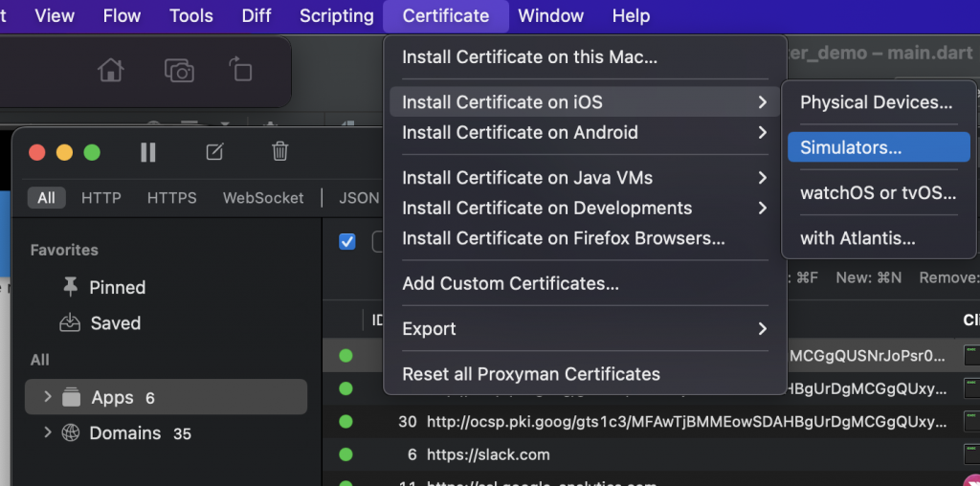This screenshot has width=980, height=486.
Task: Expand the Apps tree chevron
Action: click(x=48, y=397)
